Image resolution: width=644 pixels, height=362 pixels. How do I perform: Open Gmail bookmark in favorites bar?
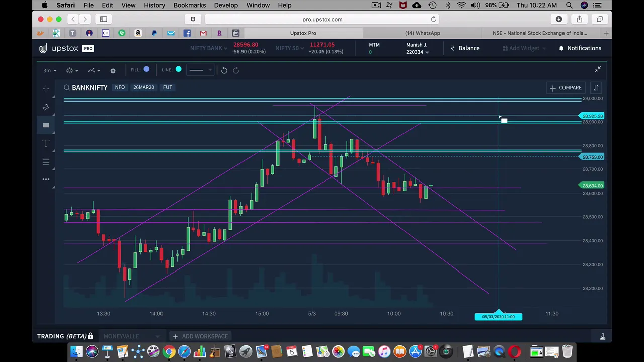[x=203, y=33]
